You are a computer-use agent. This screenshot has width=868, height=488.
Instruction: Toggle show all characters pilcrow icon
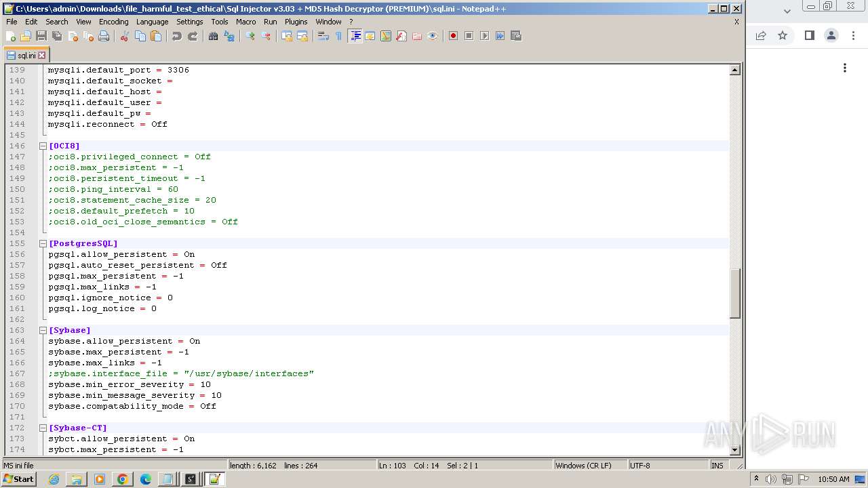(339, 36)
